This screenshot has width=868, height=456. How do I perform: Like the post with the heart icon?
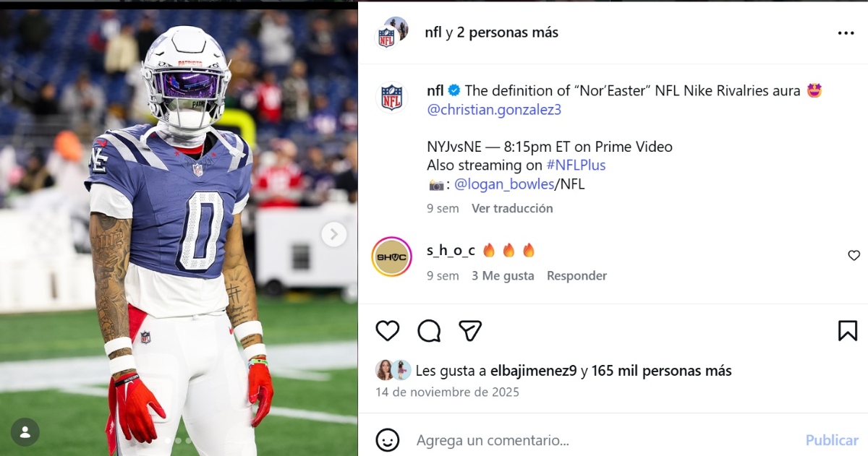tap(388, 330)
